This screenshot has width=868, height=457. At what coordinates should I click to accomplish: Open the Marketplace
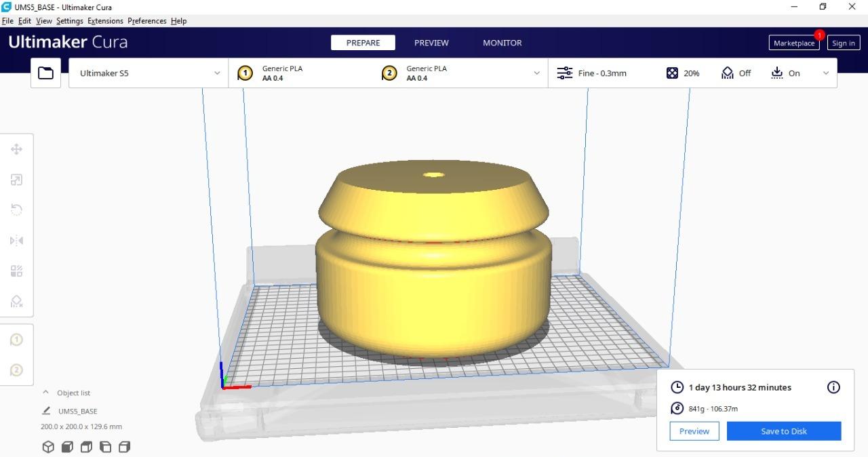tap(794, 43)
